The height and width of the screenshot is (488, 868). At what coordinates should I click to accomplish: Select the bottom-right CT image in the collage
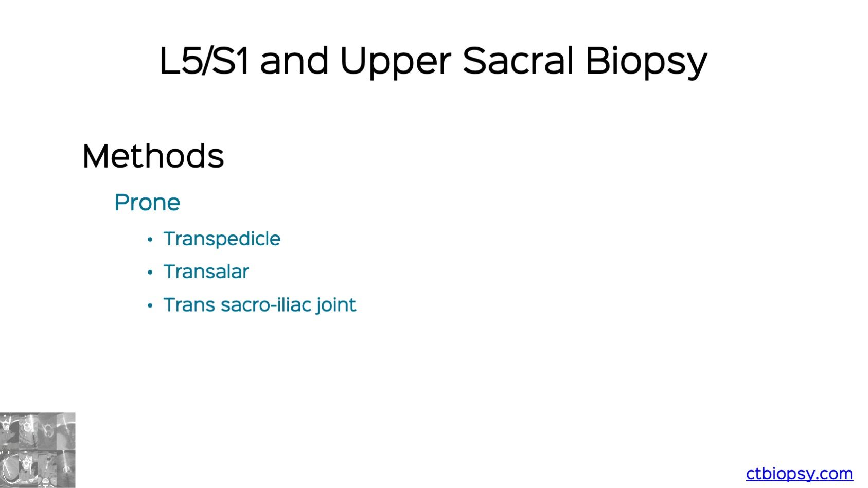(x=66, y=469)
